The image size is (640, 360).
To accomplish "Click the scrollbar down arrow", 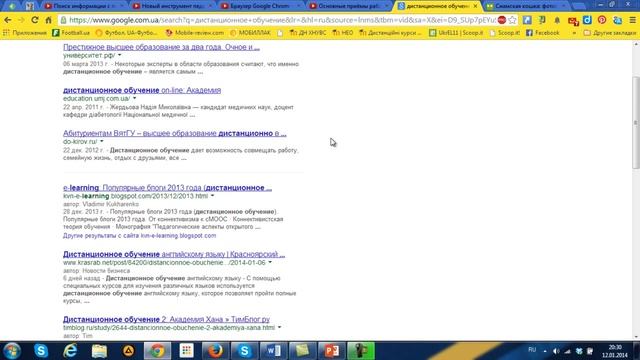I will tap(636, 337).
